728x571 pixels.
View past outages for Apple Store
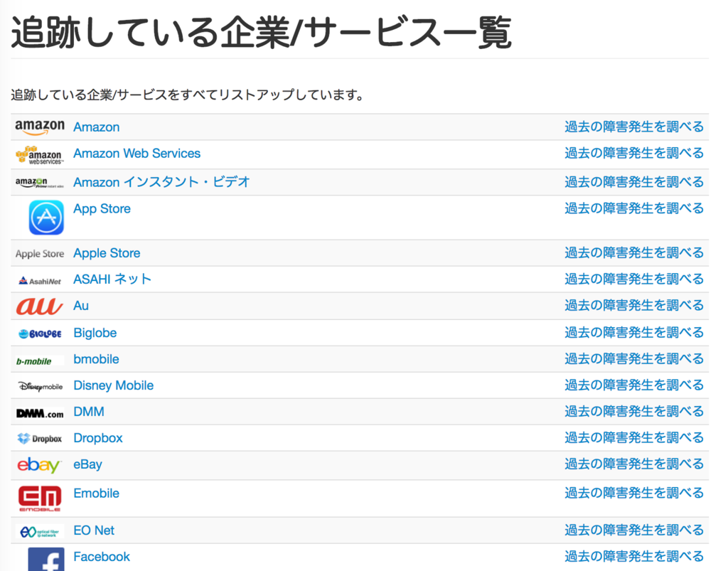click(x=634, y=253)
